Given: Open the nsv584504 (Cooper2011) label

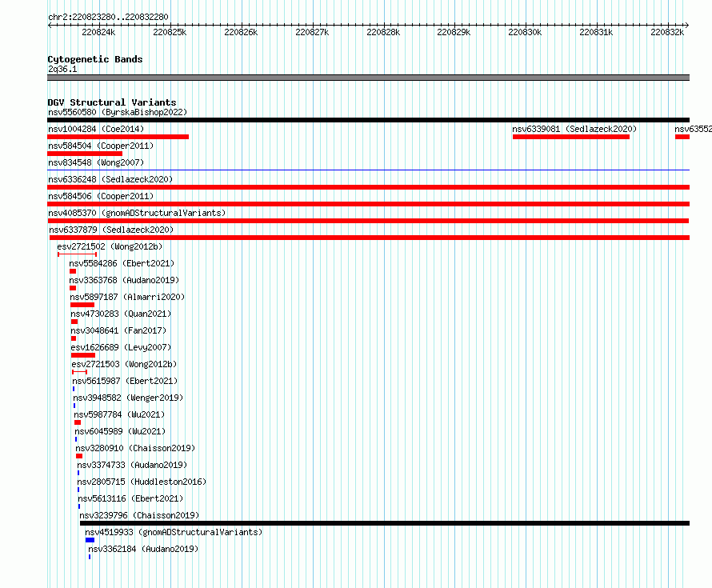Looking at the screenshot, I should tap(101, 146).
